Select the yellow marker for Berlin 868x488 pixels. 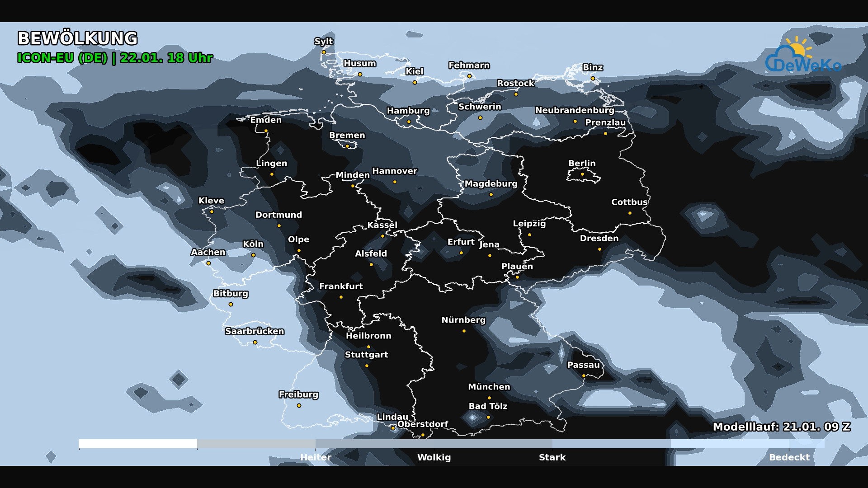coord(581,174)
